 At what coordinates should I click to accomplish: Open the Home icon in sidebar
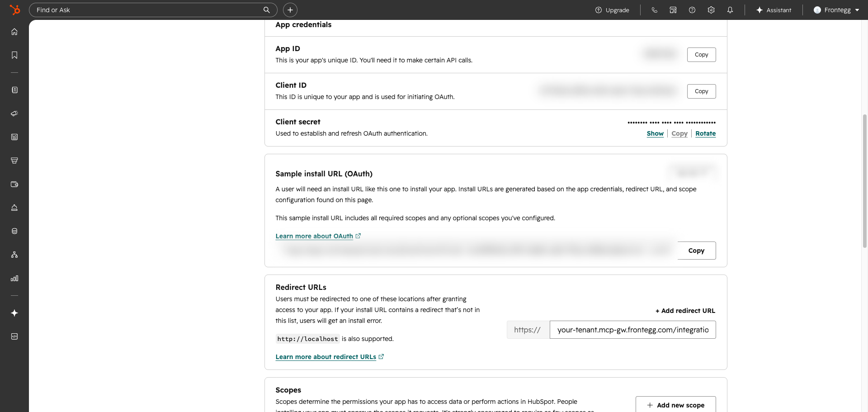point(14,32)
